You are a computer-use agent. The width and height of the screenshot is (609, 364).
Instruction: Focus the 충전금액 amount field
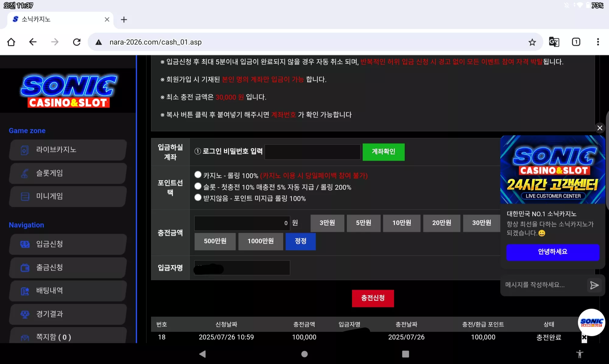tap(242, 223)
